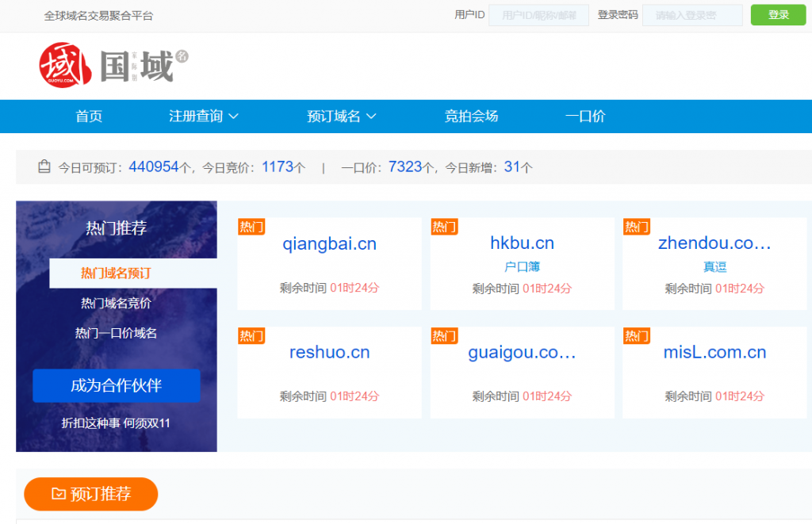This screenshot has width=812, height=524.
Task: Click the 热门 badge on zhendou card
Action: (x=637, y=227)
